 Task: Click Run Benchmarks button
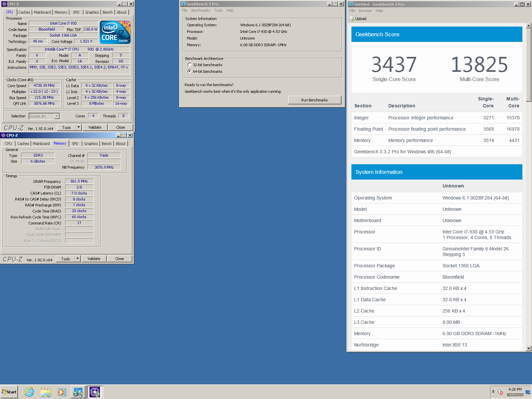coord(315,100)
